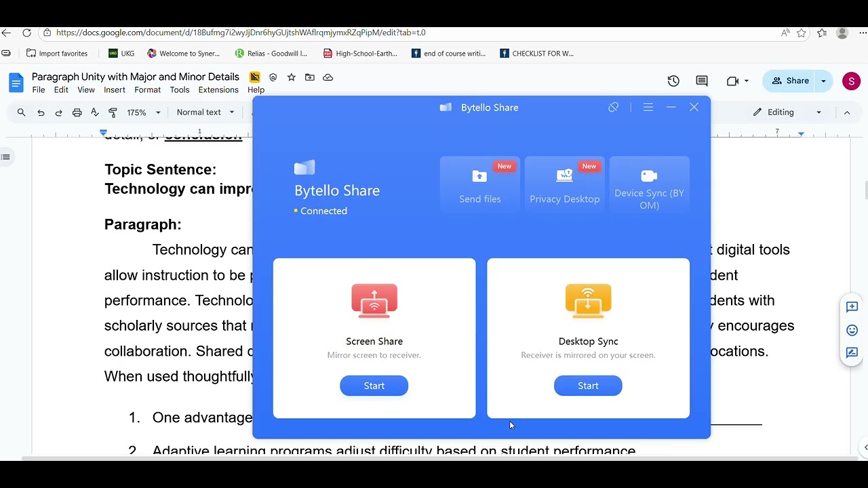Open the CHECKLIST FOR W... bookmark
Screen dimensions: 868x488
536,54
